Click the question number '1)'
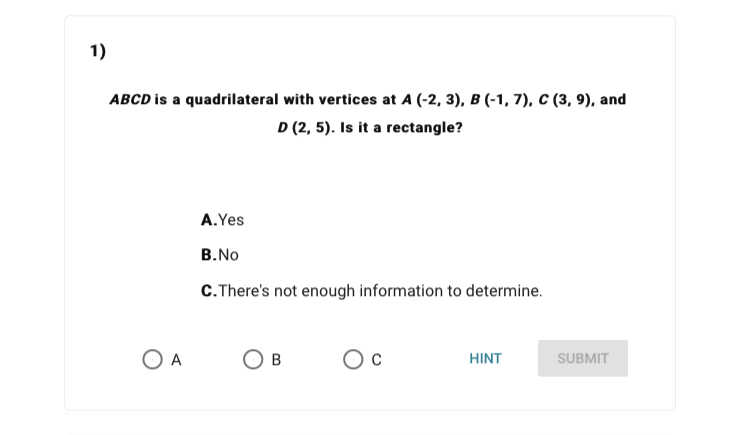The width and height of the screenshot is (750, 435). coord(98,52)
